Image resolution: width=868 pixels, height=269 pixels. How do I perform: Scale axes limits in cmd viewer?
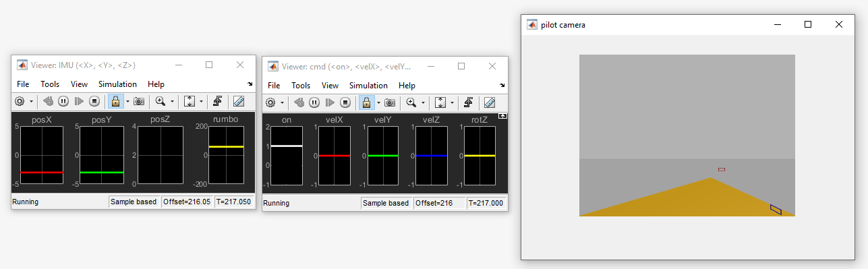coord(440,102)
